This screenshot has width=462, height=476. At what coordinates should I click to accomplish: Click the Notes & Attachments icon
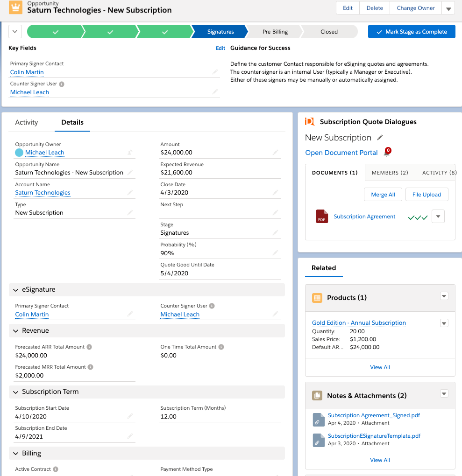(x=317, y=396)
